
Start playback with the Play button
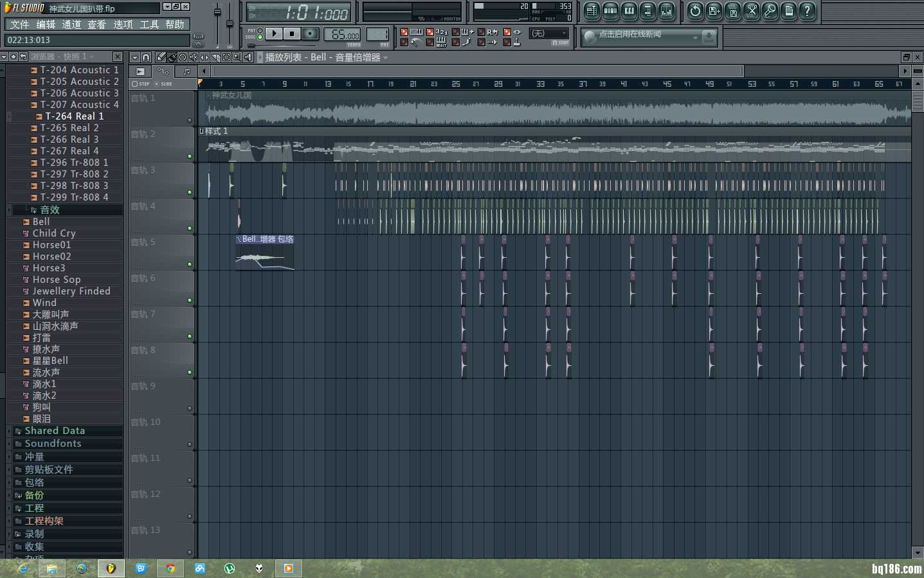tap(273, 33)
